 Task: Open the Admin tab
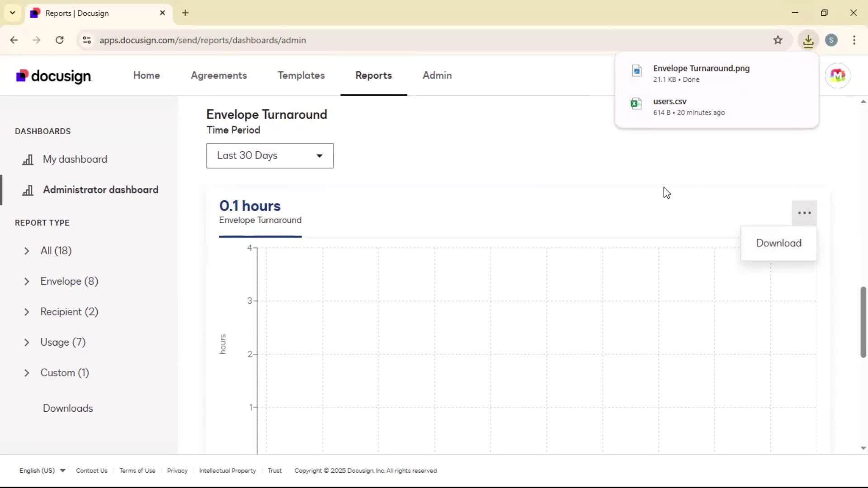point(437,75)
